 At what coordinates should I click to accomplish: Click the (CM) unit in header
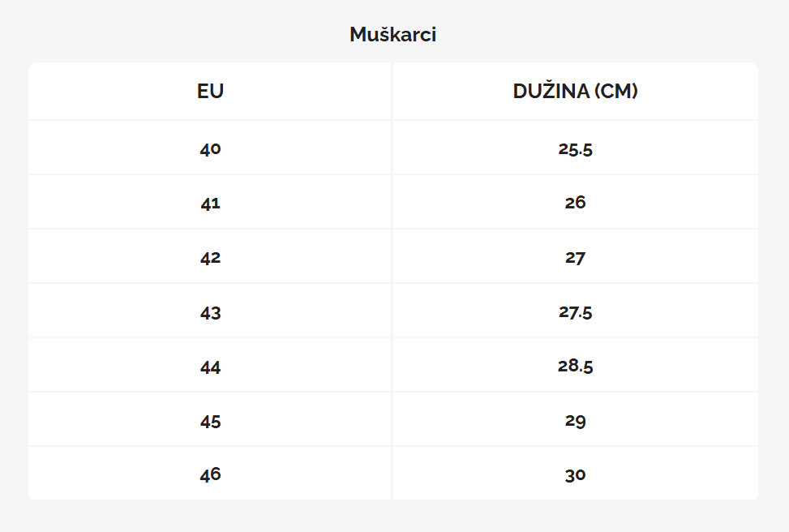tap(615, 92)
